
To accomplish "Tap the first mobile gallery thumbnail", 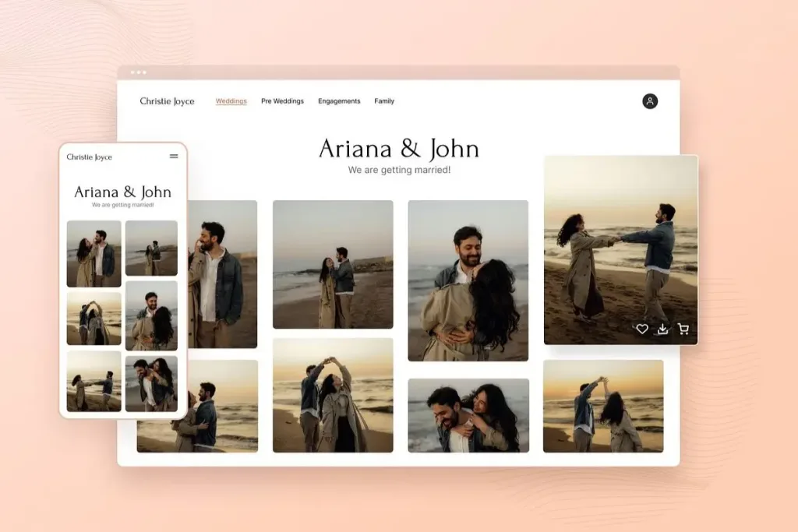I will pyautogui.click(x=94, y=254).
